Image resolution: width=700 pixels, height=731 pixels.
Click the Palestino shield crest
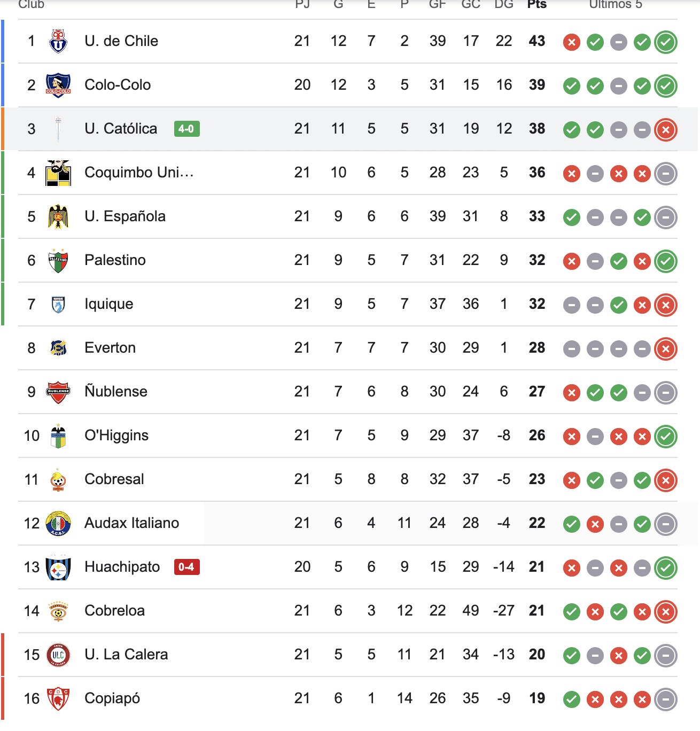pyautogui.click(x=58, y=260)
